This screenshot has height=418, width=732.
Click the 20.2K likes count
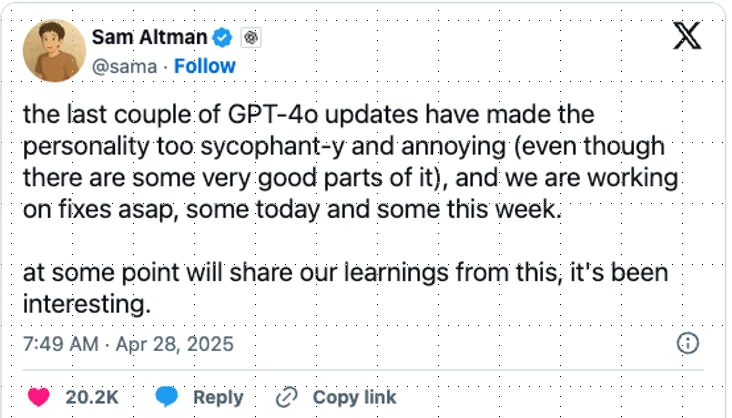92,397
